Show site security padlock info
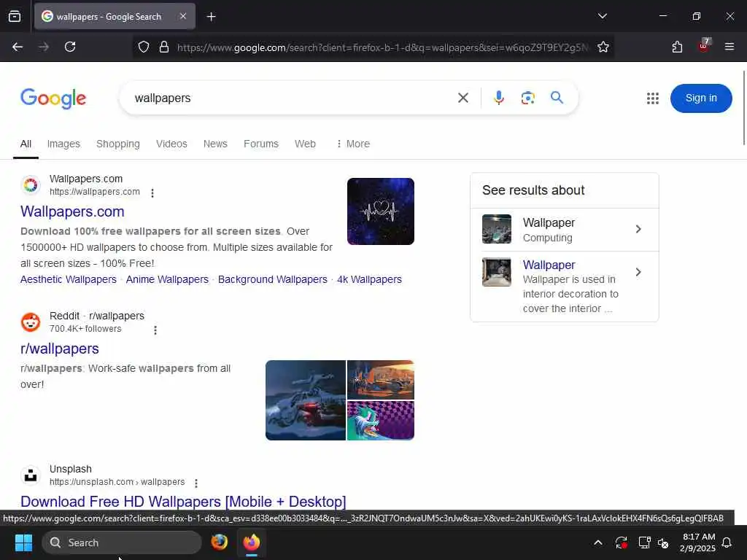This screenshot has height=560, width=747. click(x=164, y=47)
